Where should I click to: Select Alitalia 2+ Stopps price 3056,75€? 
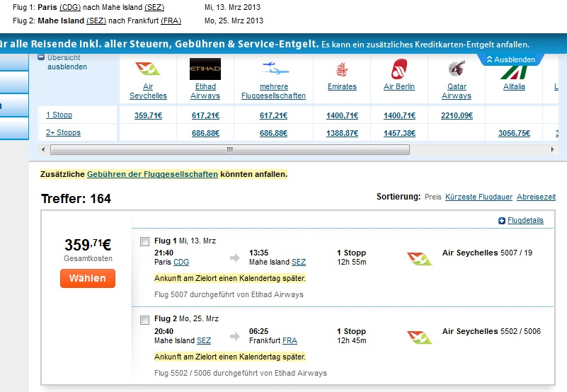tap(514, 133)
